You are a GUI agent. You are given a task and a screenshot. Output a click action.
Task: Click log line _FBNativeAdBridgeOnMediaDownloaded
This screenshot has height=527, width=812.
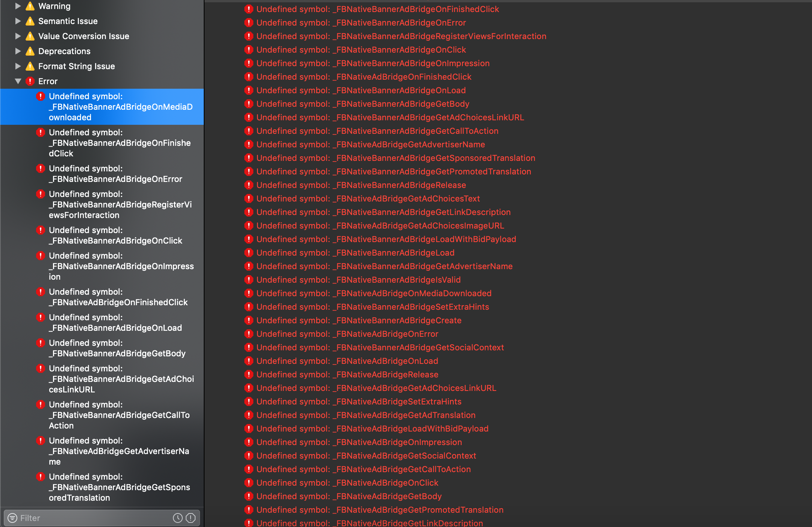[374, 293]
